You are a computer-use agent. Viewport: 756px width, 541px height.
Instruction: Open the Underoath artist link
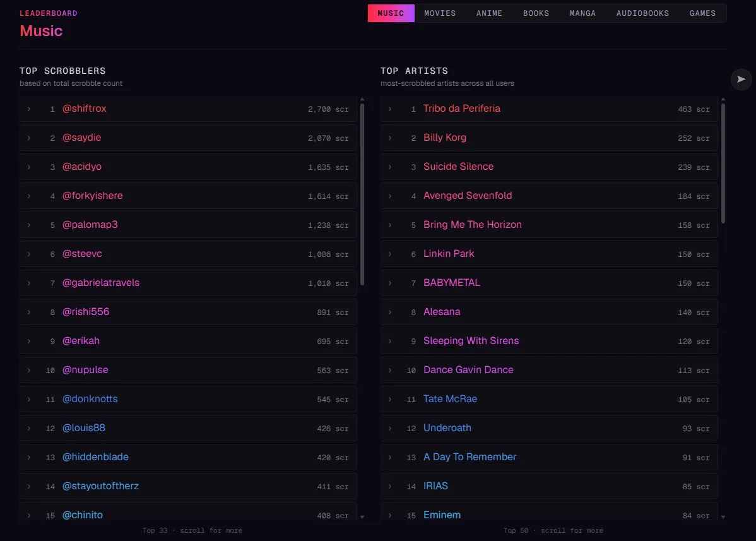447,428
